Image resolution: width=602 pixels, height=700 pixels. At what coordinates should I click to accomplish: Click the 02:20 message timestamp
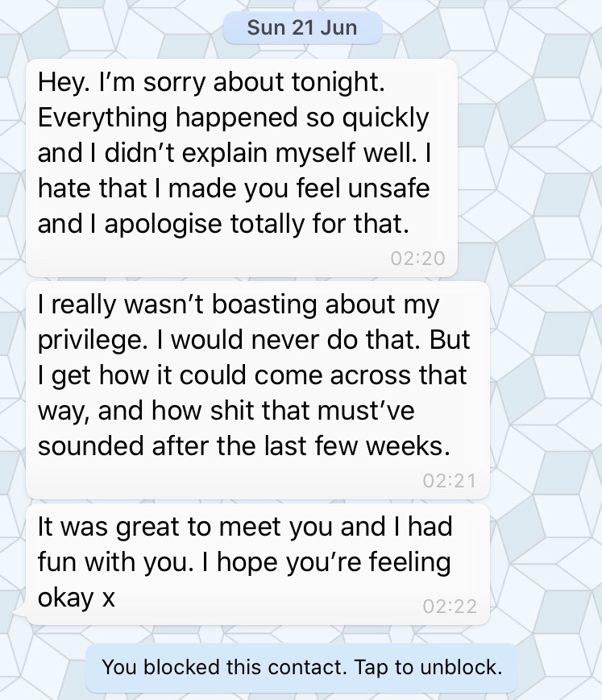pos(417,259)
